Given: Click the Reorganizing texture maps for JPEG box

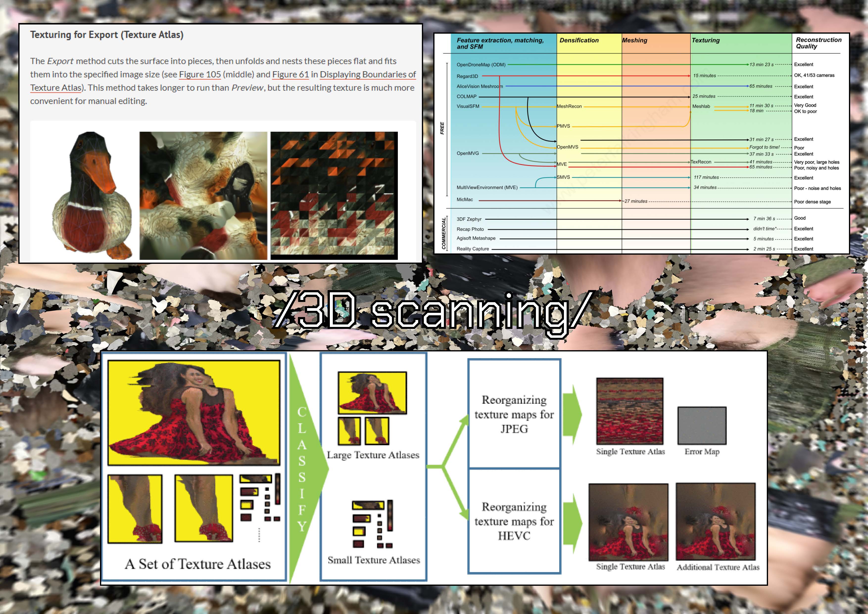Looking at the screenshot, I should click(514, 414).
